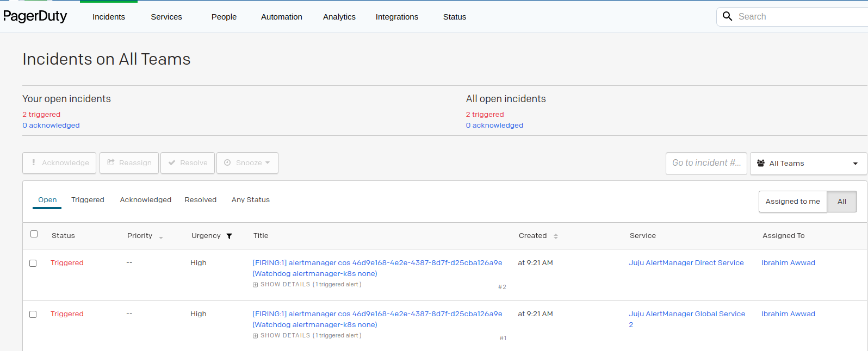
Task: Open the All Teams dropdown
Action: point(808,164)
